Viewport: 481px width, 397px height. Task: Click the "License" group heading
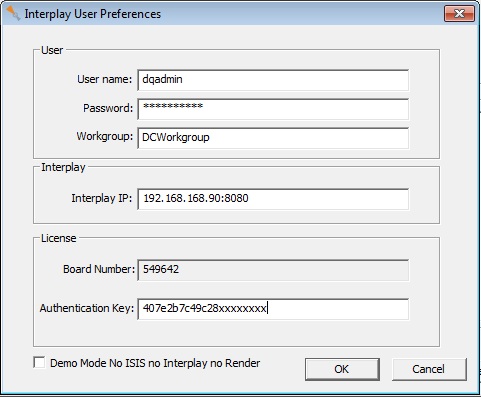[x=59, y=238]
